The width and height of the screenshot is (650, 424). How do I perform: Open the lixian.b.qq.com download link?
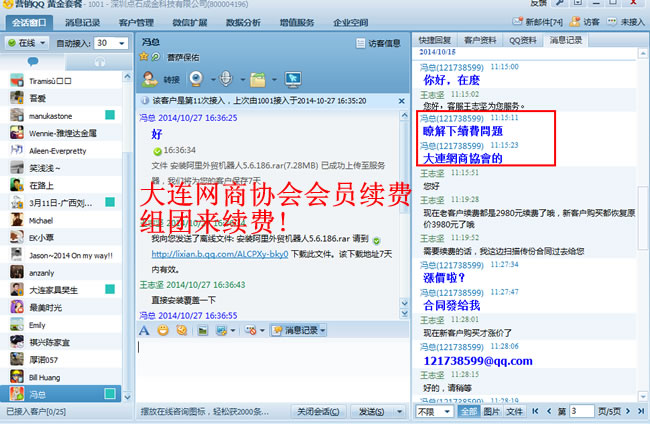click(x=220, y=254)
